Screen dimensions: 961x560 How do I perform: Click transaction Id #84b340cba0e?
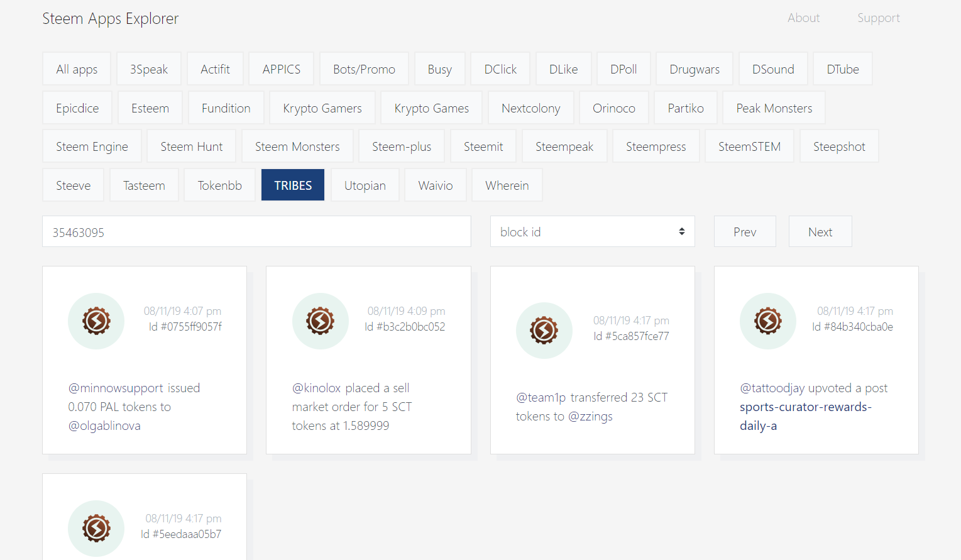(852, 327)
